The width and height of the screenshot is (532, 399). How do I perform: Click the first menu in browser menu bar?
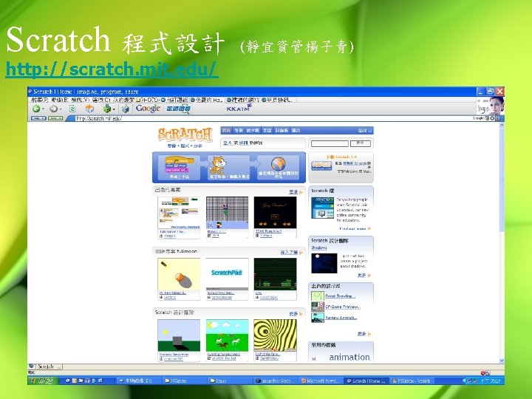click(39, 100)
